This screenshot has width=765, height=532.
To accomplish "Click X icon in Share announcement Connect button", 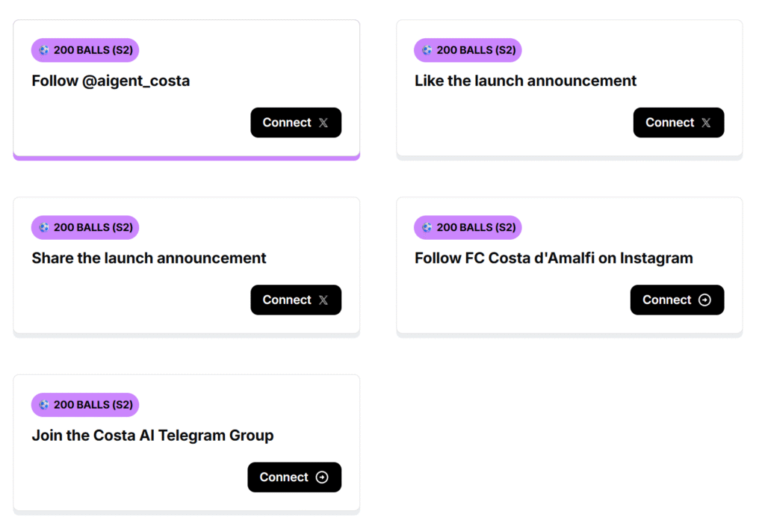I will pos(323,300).
